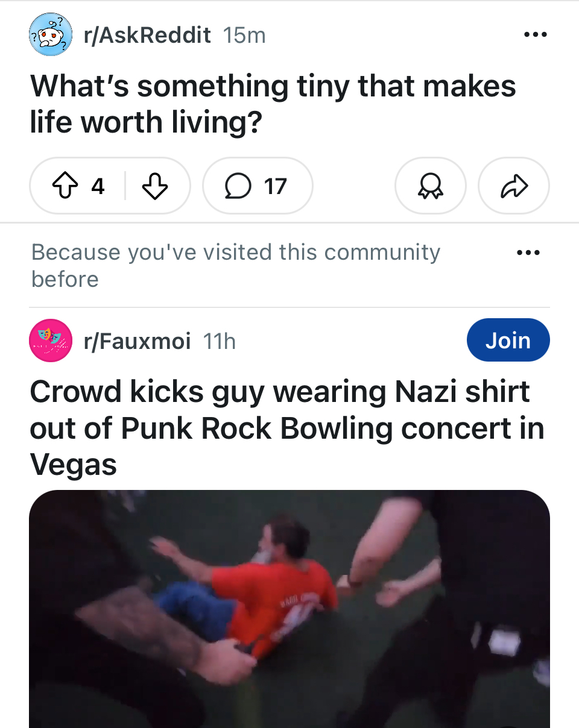Go to the r/AskReddit subreddit name
The image size is (579, 728).
click(147, 36)
